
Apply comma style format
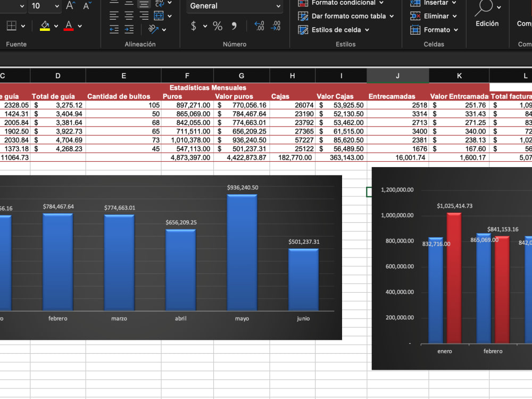coord(234,26)
